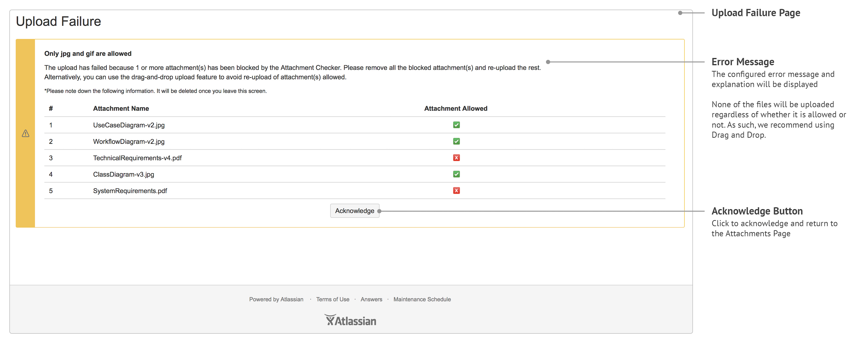Click the Acknowledge button
Screen dimensions: 868x344
point(354,211)
